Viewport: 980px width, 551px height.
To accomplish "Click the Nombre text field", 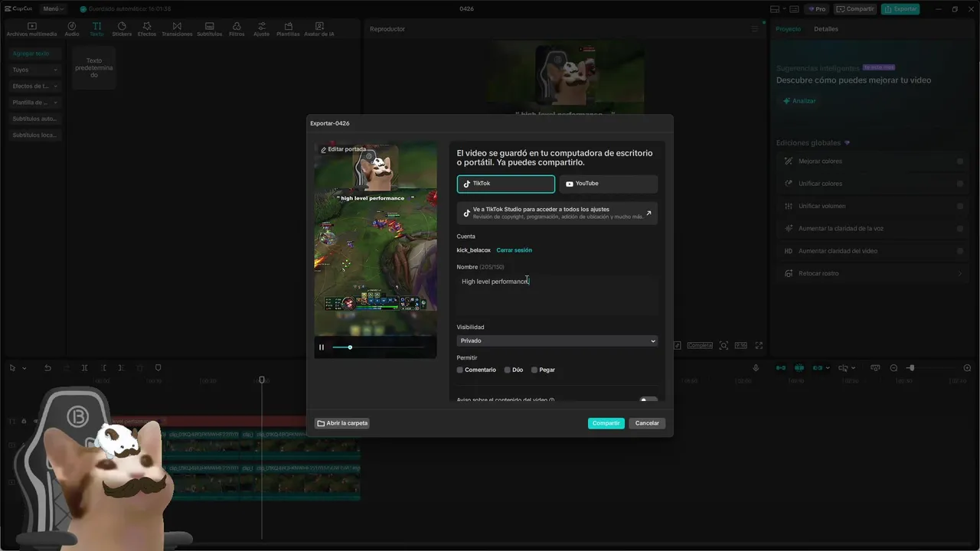I will tap(557, 295).
